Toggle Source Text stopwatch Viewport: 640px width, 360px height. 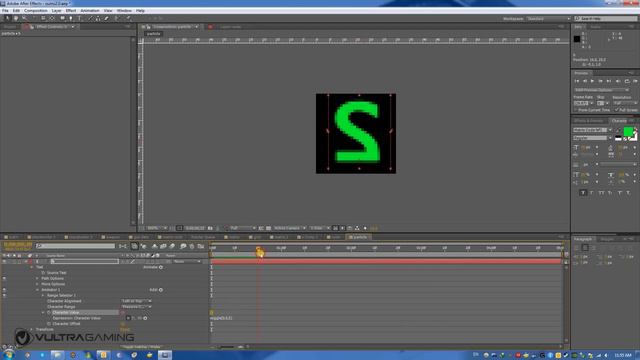43,273
